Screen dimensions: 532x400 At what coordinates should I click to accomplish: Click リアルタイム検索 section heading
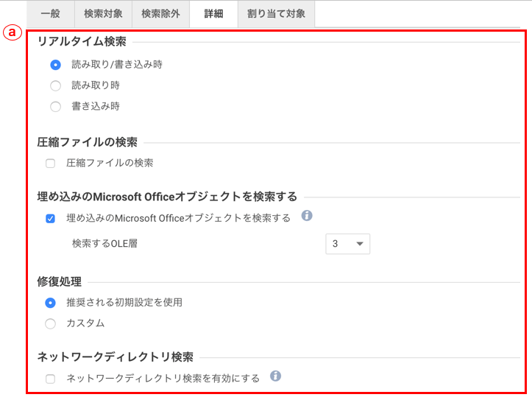tap(82, 42)
